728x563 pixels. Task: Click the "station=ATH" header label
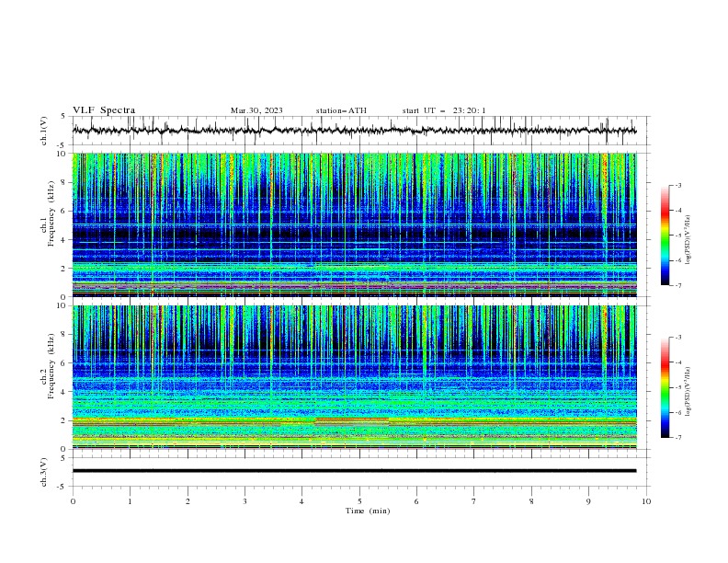point(341,110)
